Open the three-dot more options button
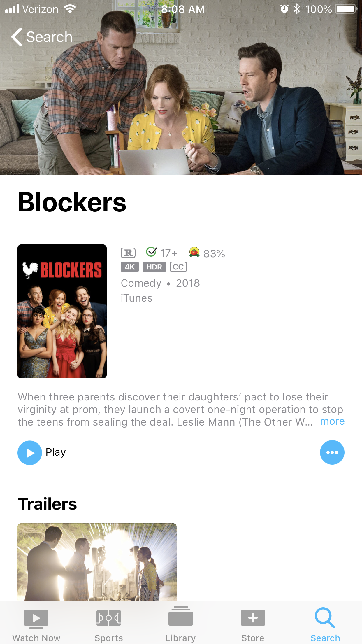Image resolution: width=362 pixels, height=644 pixels. [332, 452]
